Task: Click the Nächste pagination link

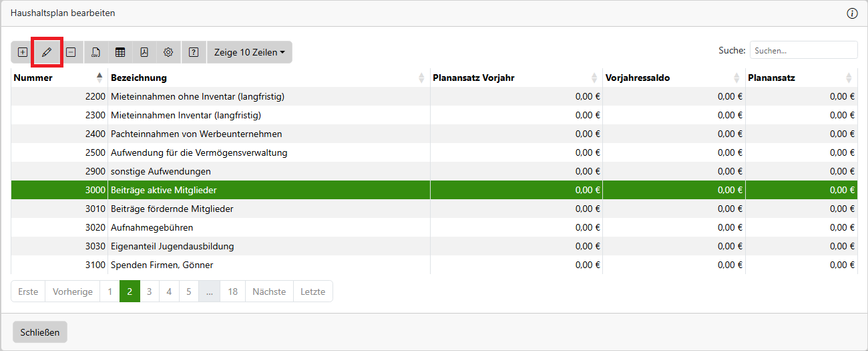Action: point(269,291)
